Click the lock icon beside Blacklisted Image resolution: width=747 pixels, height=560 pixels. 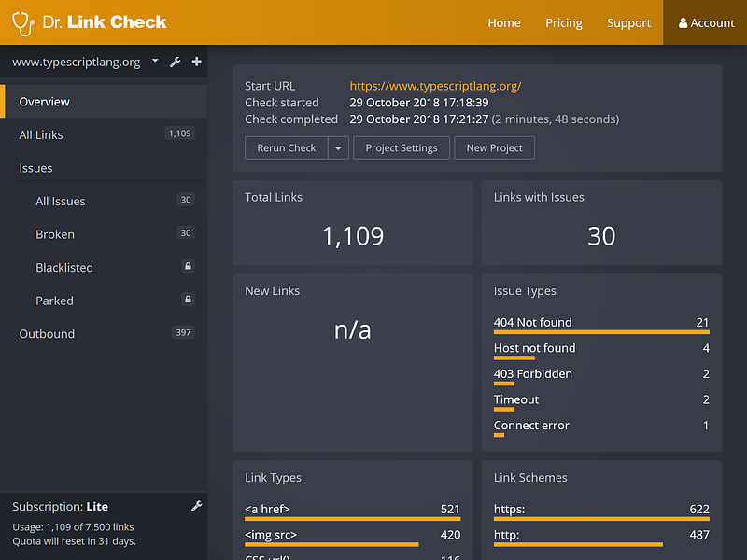(188, 266)
